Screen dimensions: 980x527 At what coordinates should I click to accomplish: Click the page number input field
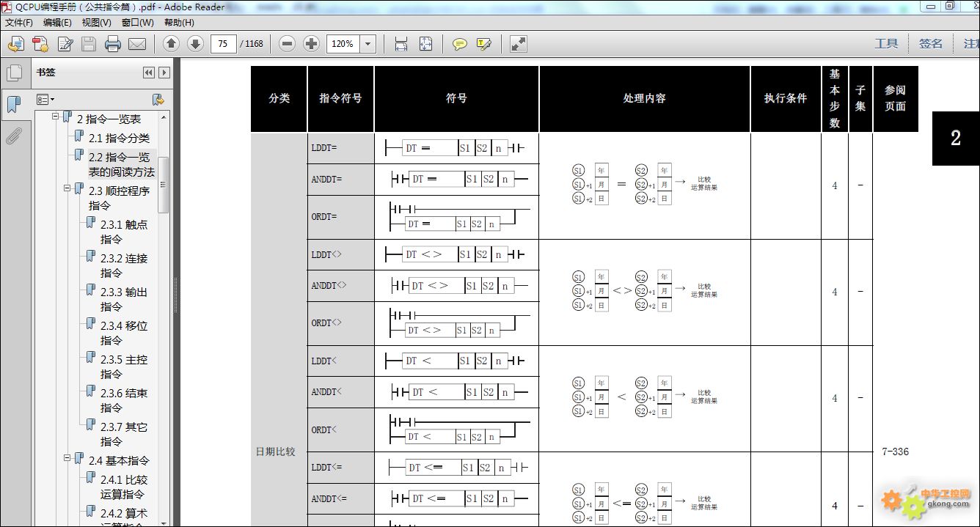pyautogui.click(x=223, y=44)
